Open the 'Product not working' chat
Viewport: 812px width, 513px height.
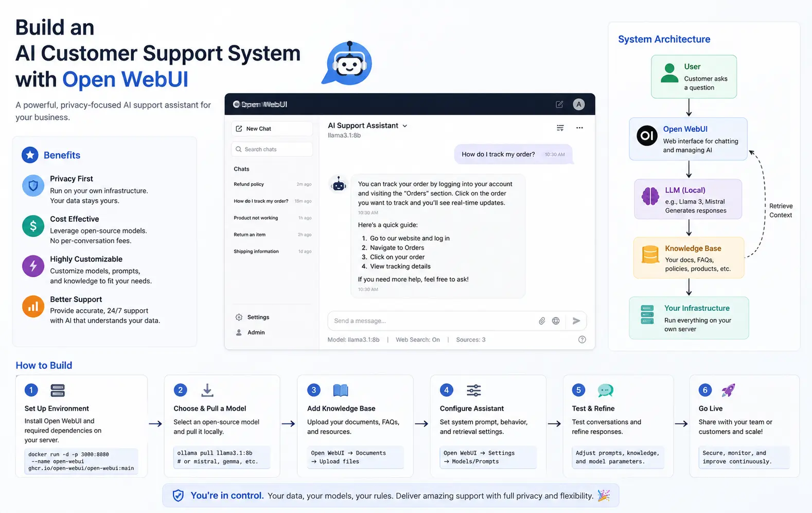point(272,218)
